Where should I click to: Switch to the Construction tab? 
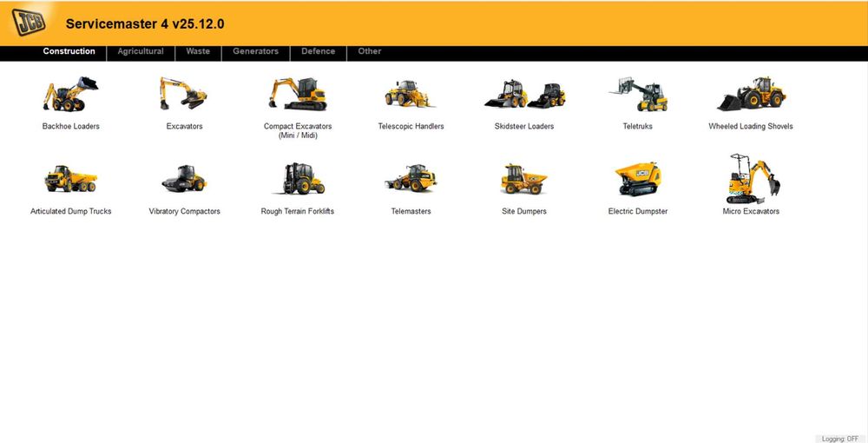point(69,51)
